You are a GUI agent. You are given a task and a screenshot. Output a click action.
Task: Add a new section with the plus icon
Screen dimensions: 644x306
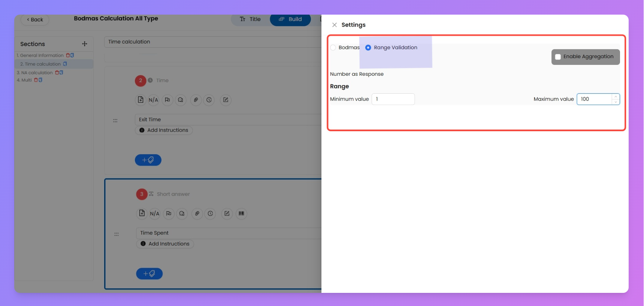click(x=85, y=44)
